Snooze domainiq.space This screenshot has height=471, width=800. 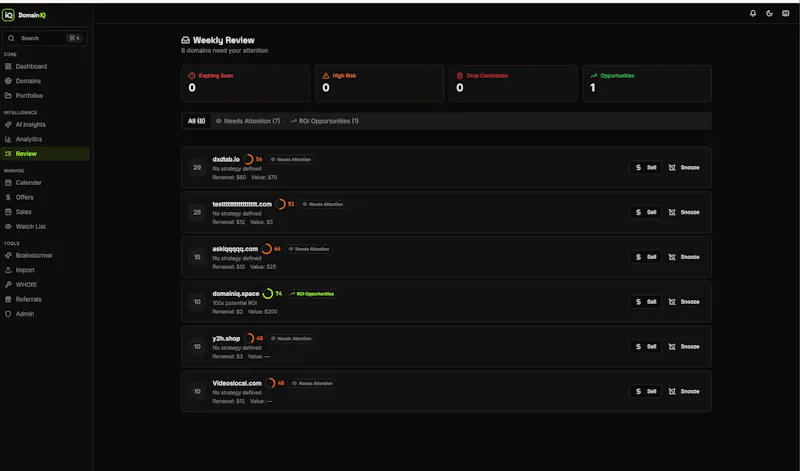pos(684,302)
